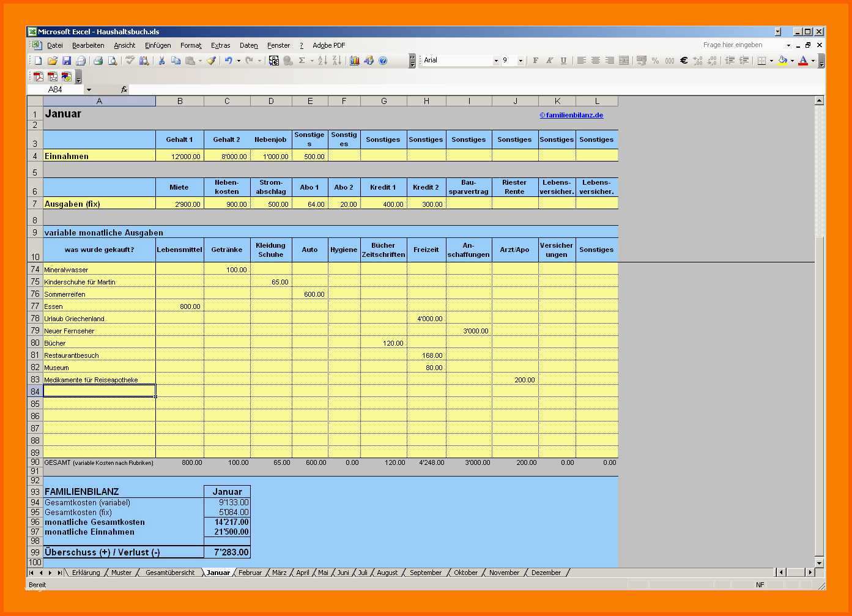Image resolution: width=852 pixels, height=616 pixels.
Task: Click the AutoSum sigma icon
Action: [x=302, y=61]
